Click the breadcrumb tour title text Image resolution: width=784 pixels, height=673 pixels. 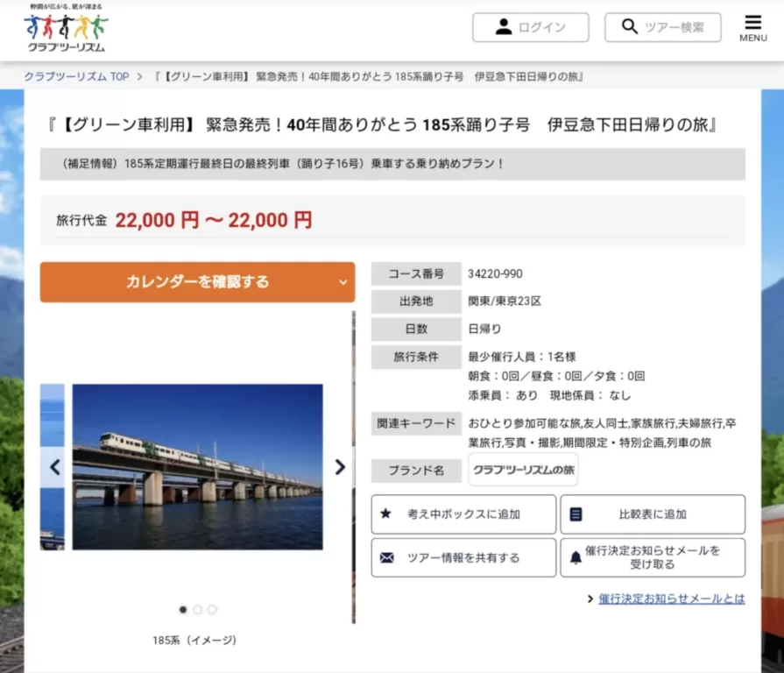369,76
